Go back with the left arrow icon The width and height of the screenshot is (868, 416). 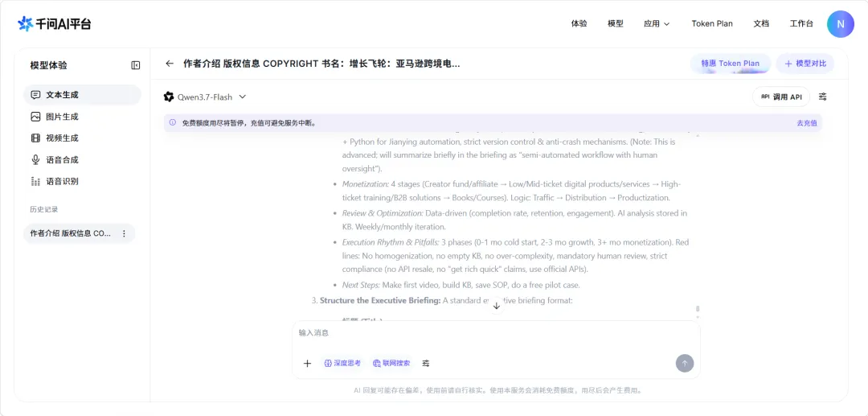coord(170,64)
